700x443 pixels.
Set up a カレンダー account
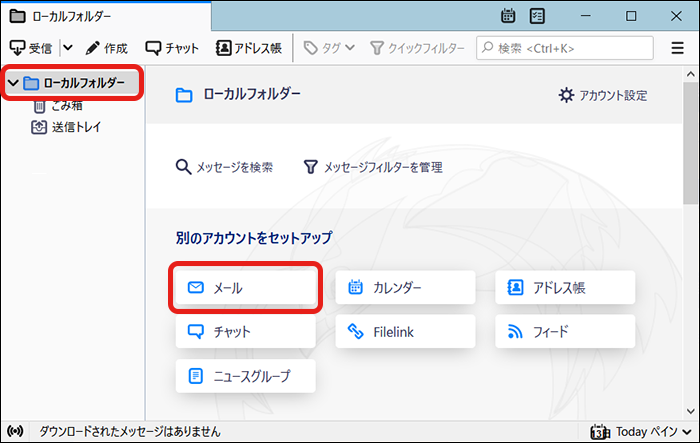coord(405,288)
